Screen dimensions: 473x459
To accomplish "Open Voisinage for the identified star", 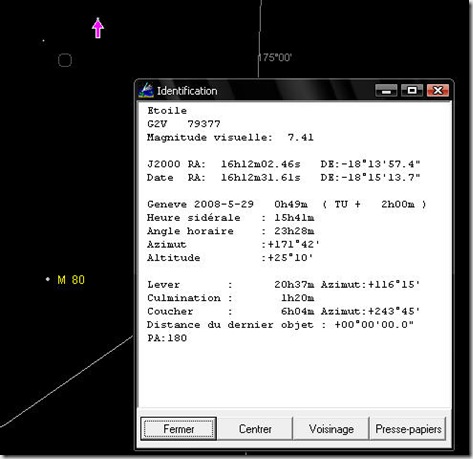I will click(331, 429).
